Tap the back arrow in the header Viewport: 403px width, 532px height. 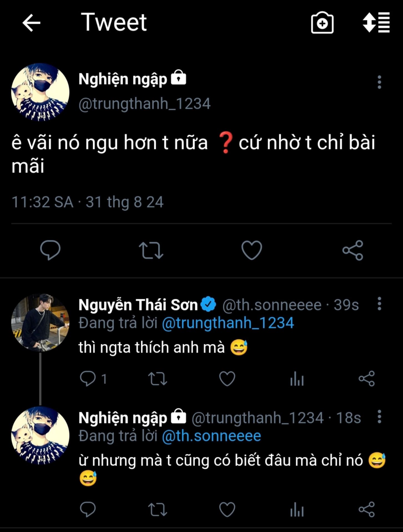[31, 23]
